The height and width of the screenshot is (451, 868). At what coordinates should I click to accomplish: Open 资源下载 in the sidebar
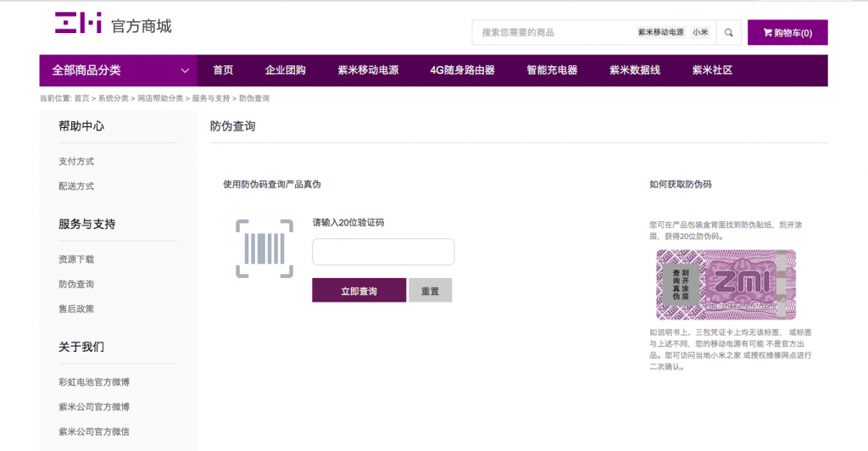pos(76,259)
